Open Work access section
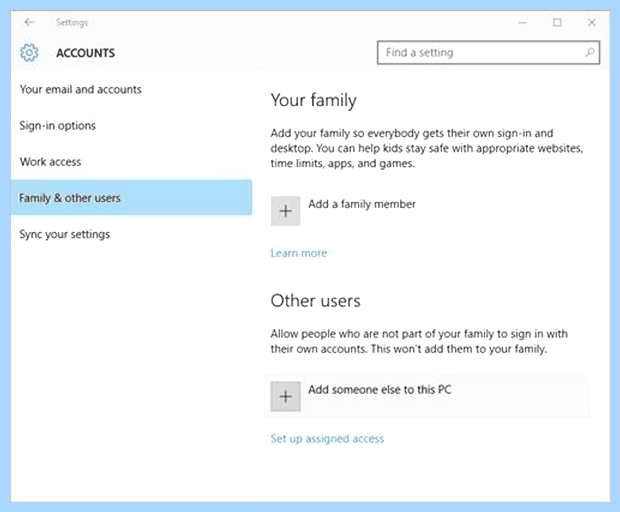620x512 pixels. 51,162
